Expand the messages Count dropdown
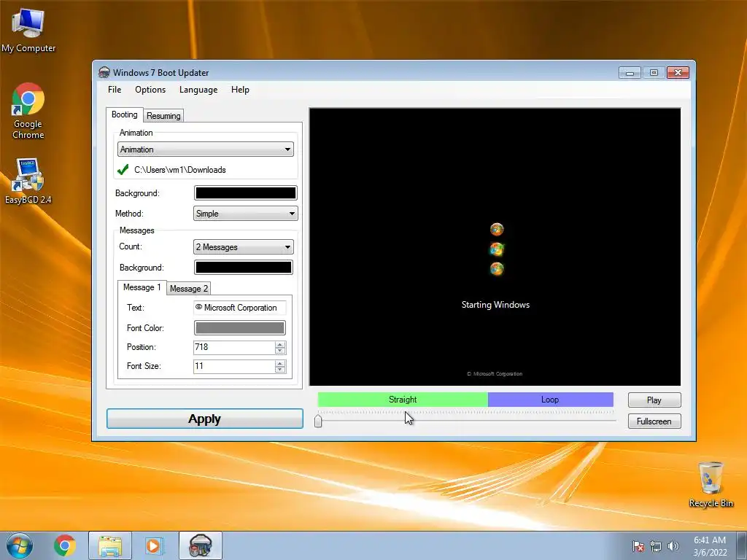The height and width of the screenshot is (560, 747). (244, 247)
